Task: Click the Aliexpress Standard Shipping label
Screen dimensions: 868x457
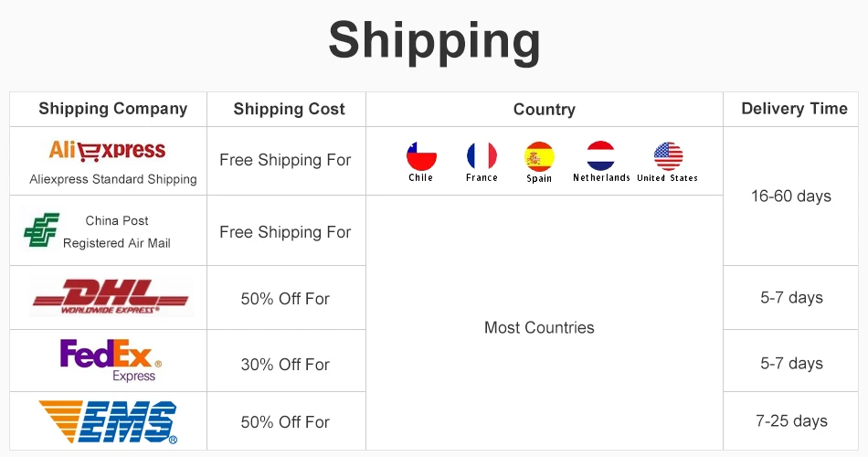Action: tap(113, 179)
